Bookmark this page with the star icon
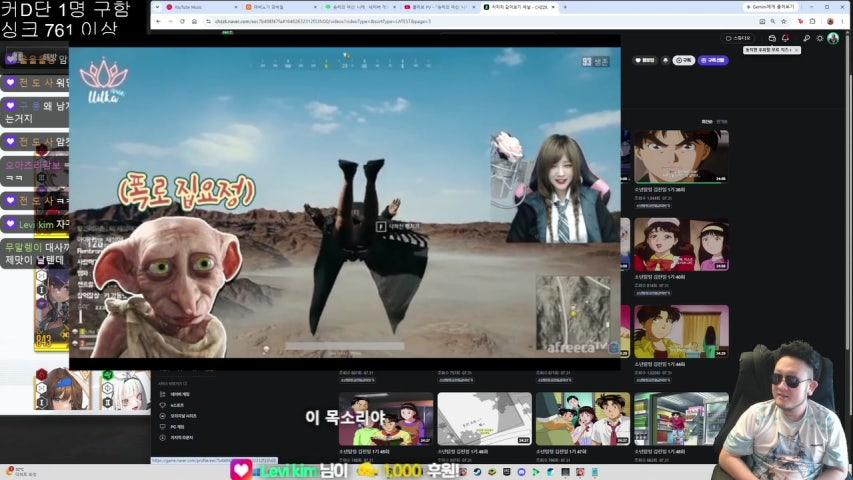This screenshot has height=480, width=853. (x=783, y=21)
